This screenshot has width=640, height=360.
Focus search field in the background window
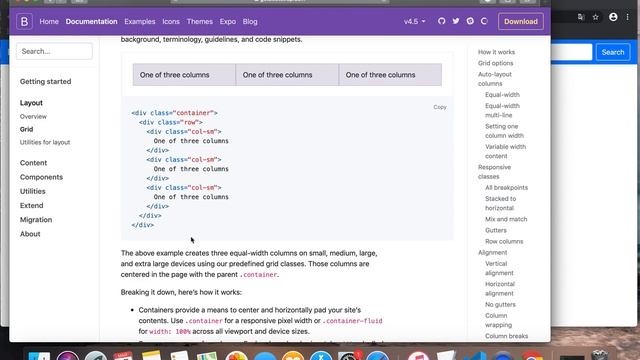point(571,52)
